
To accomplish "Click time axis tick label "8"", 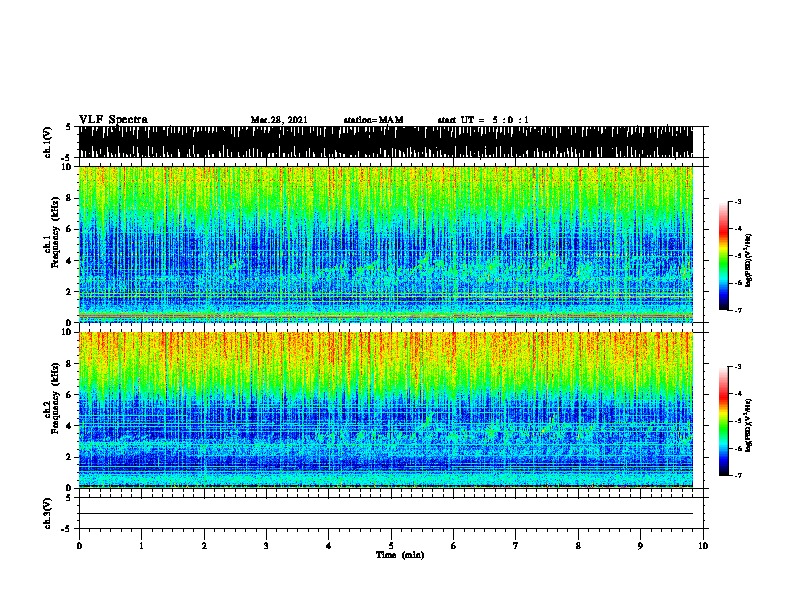I will click(x=578, y=545).
